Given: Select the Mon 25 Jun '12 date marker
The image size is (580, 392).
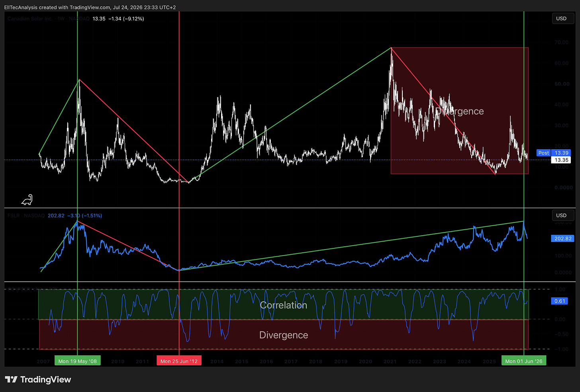Looking at the screenshot, I should (179, 361).
